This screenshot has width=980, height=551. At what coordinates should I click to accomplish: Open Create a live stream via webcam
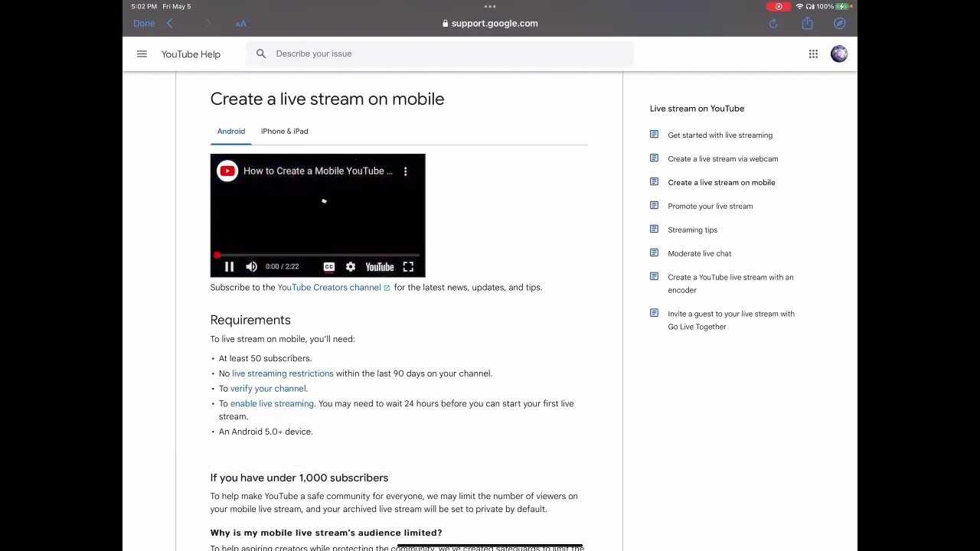[723, 158]
